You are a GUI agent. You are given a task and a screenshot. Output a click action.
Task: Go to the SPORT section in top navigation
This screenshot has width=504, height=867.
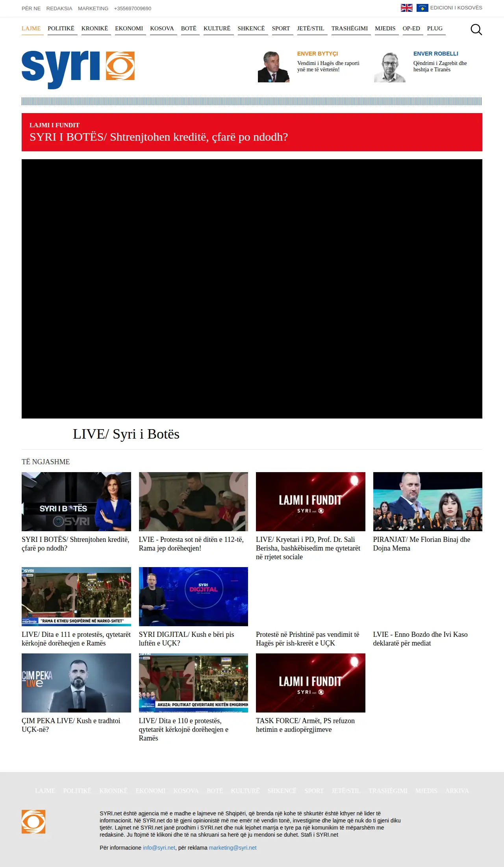281,28
